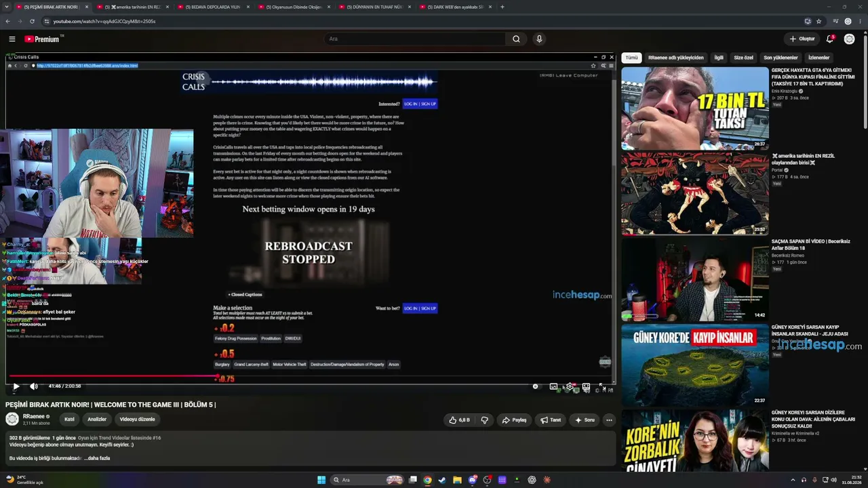The height and width of the screenshot is (488, 868).
Task: Click the YouTube search input field
Action: (414, 39)
